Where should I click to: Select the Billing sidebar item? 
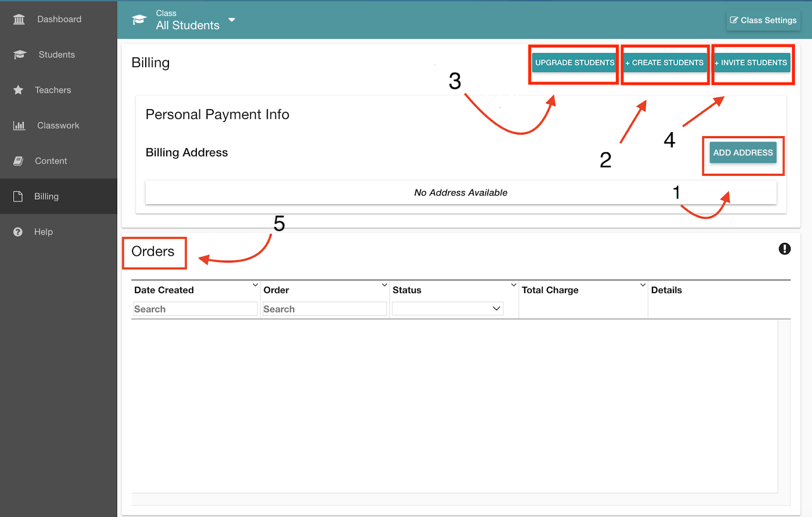(58, 197)
